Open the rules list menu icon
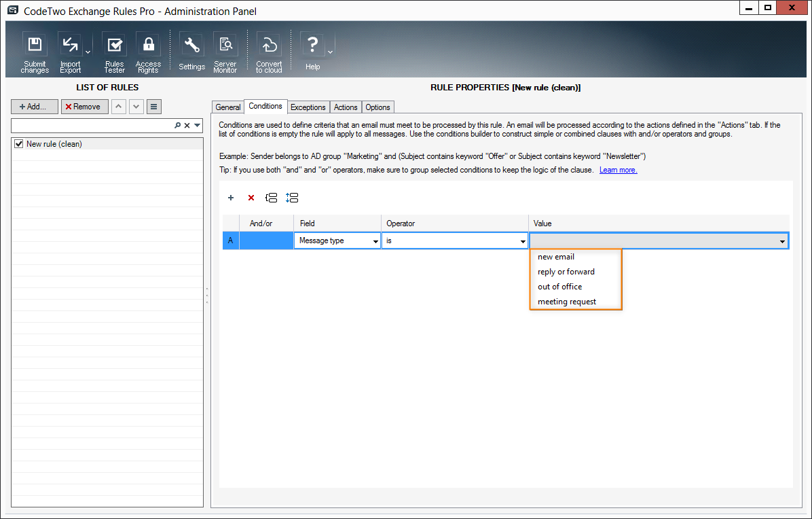The width and height of the screenshot is (812, 519). pyautogui.click(x=154, y=107)
